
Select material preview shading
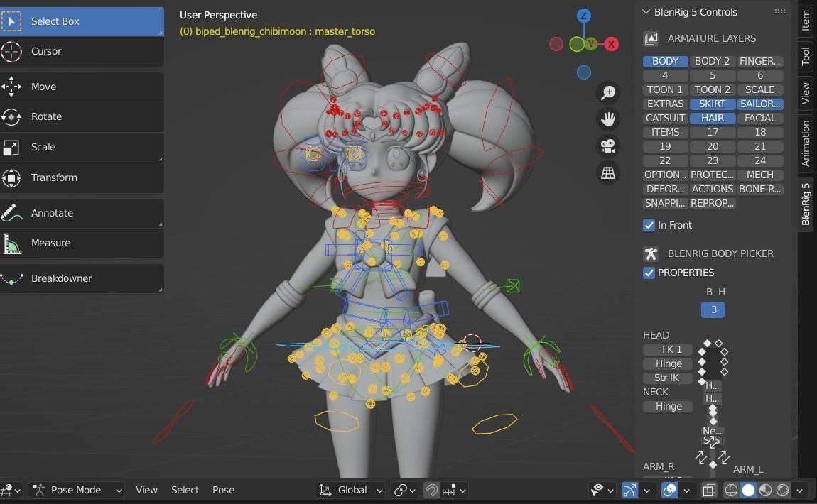click(x=765, y=490)
